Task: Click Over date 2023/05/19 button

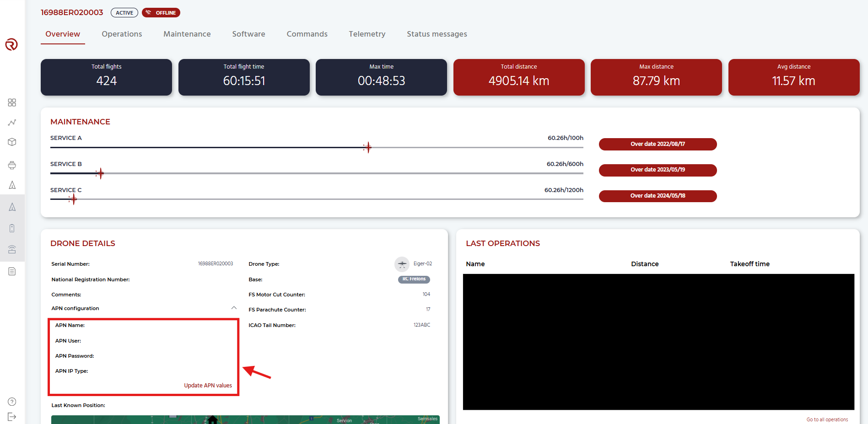Action: point(658,170)
